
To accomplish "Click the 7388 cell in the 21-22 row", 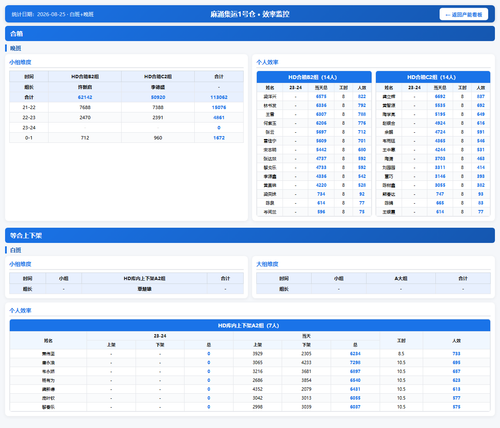I will point(158,107).
